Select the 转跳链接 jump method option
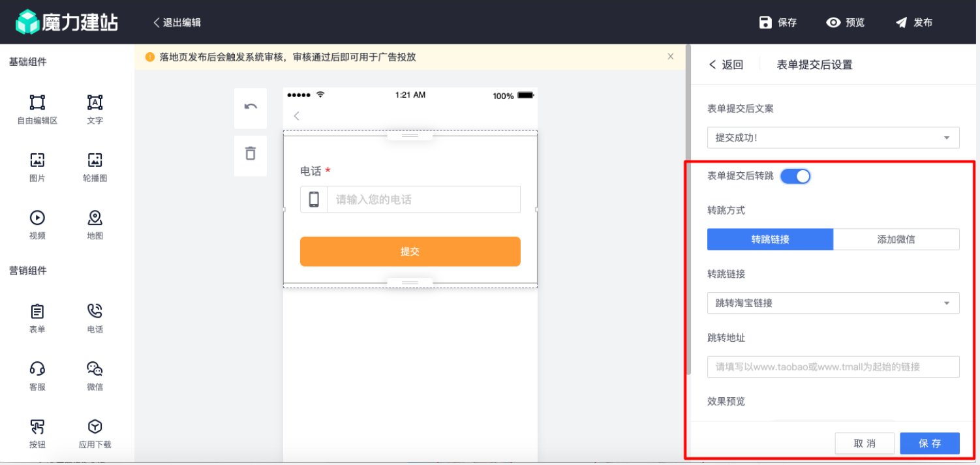The width and height of the screenshot is (980, 465). 771,239
